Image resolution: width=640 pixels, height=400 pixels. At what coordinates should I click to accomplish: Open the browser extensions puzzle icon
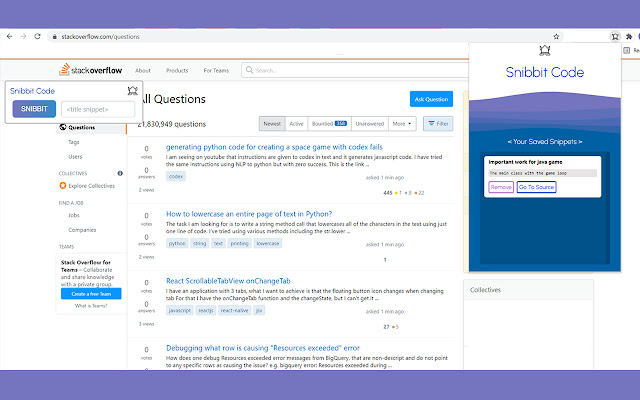(629, 37)
